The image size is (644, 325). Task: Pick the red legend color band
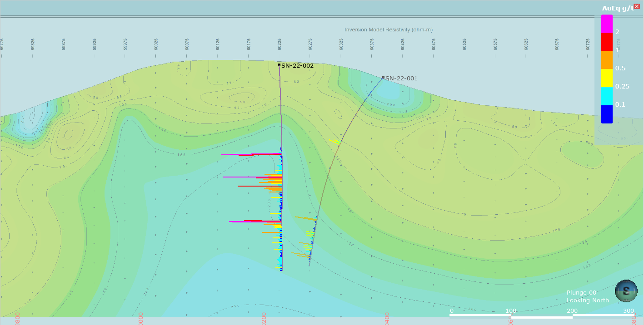[x=607, y=42]
